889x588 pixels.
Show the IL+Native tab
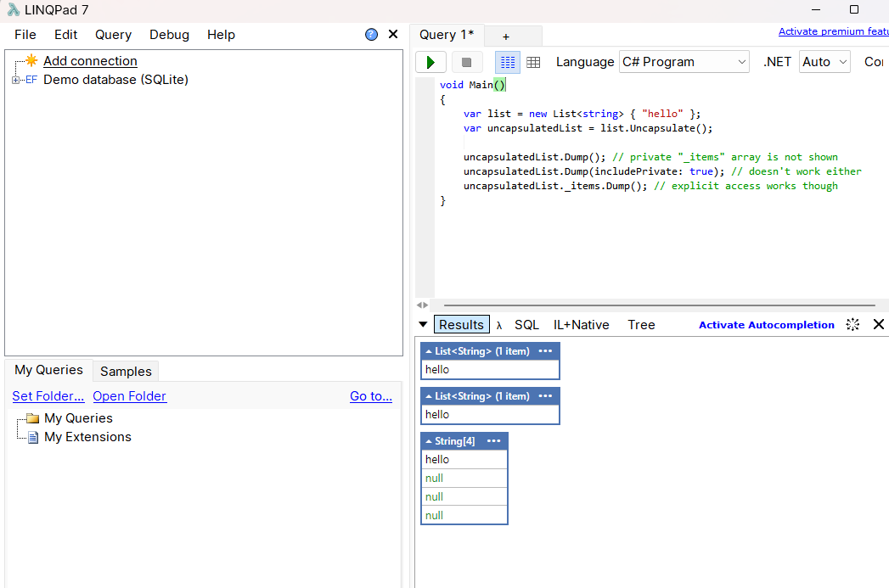pos(582,325)
